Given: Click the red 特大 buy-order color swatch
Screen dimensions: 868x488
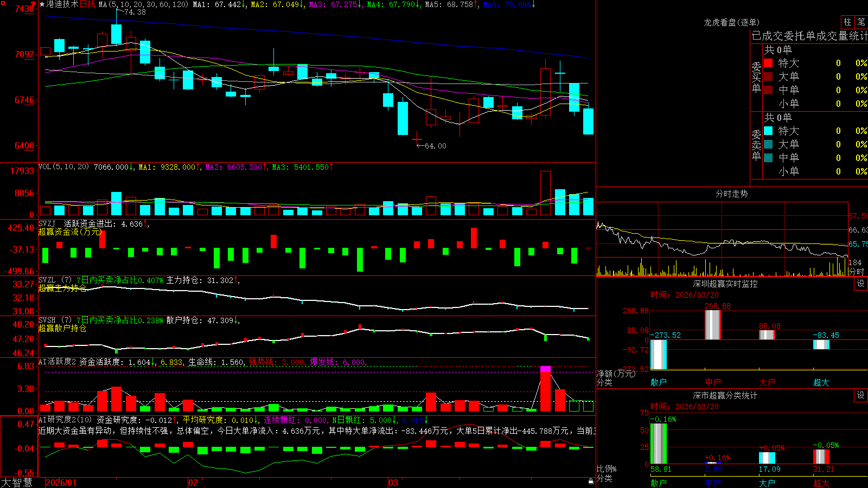Looking at the screenshot, I should click(x=768, y=63).
